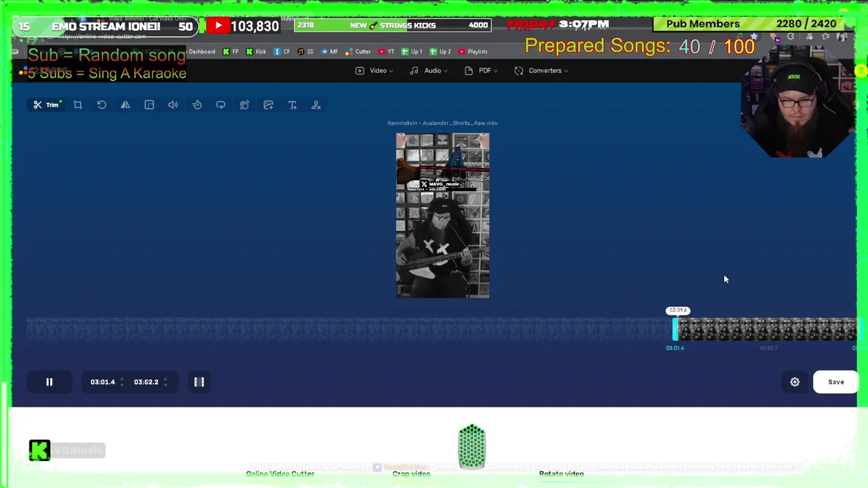Open the YT bookmark
Viewport: 868px width, 488px height.
pyautogui.click(x=387, y=52)
